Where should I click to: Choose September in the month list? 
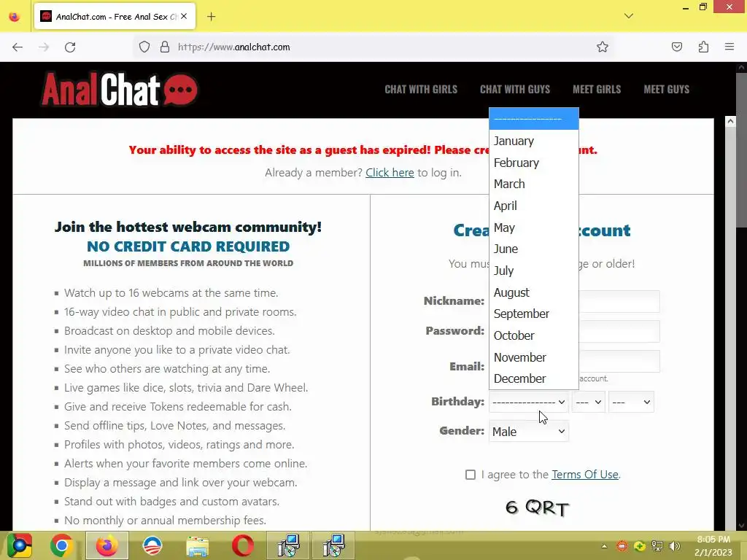(533, 314)
